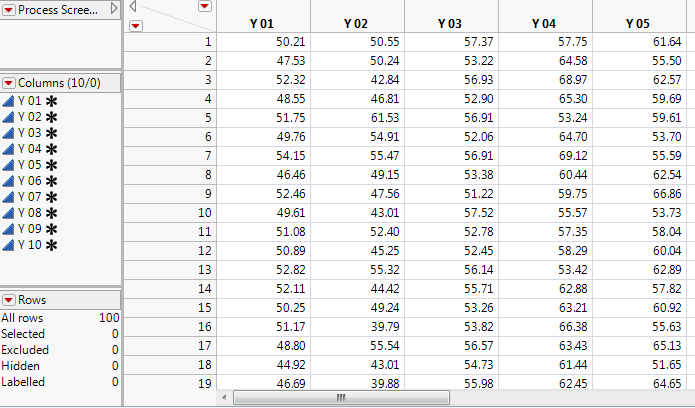
Task: Click the asterisk property icon beside Y 01
Action: pos(51,102)
